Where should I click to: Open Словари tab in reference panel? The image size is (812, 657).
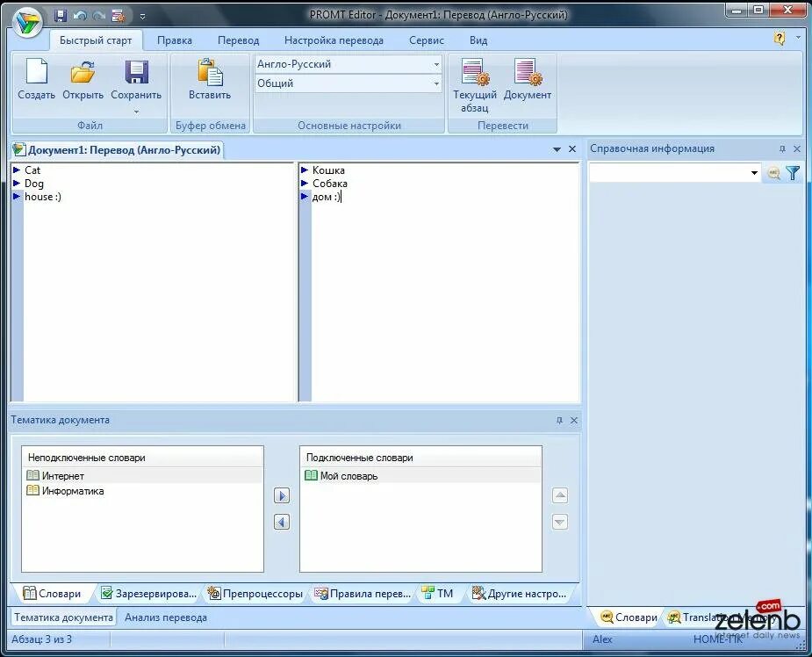point(629,617)
